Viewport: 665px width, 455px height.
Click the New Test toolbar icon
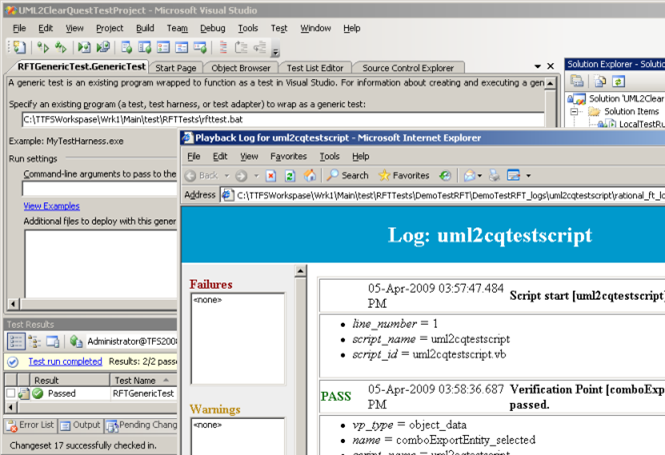coord(19,47)
